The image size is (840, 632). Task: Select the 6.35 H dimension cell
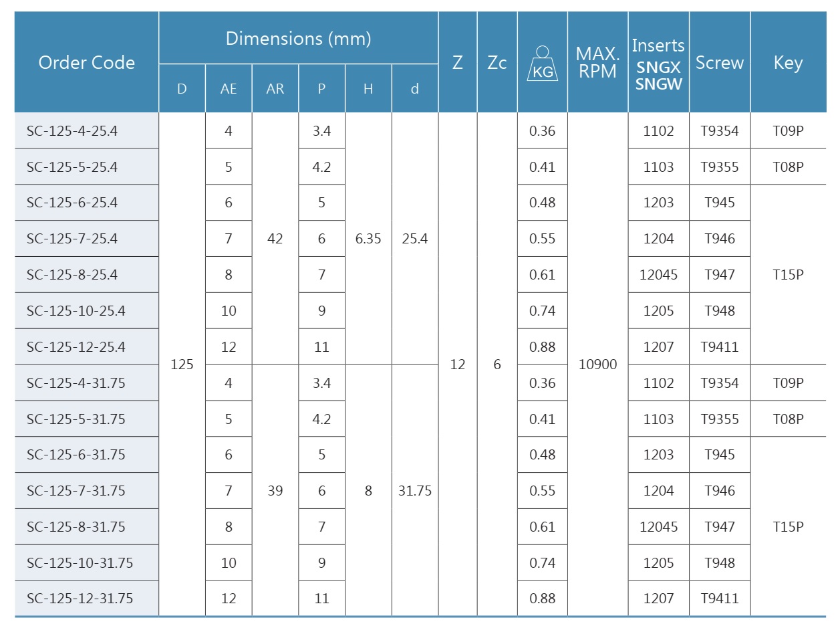[368, 239]
